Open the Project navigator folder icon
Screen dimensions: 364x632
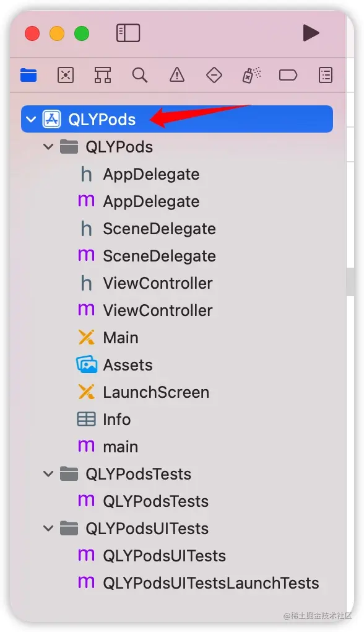point(28,75)
